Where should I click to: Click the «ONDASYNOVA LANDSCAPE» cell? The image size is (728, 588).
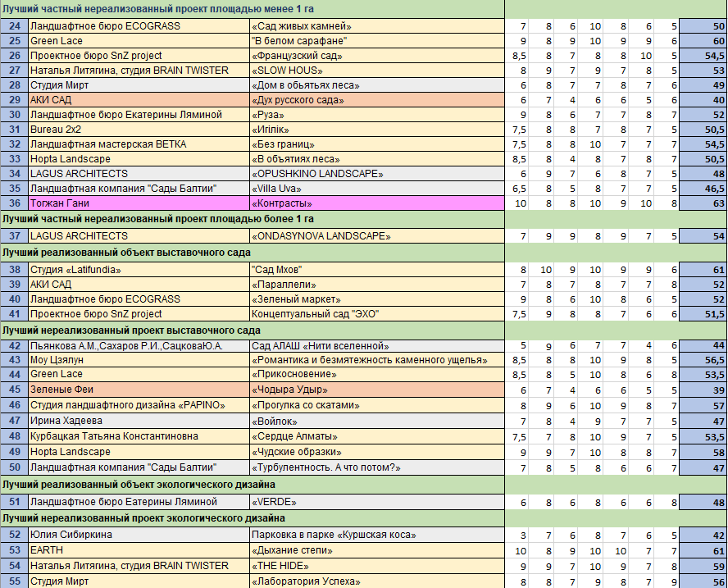[375, 236]
